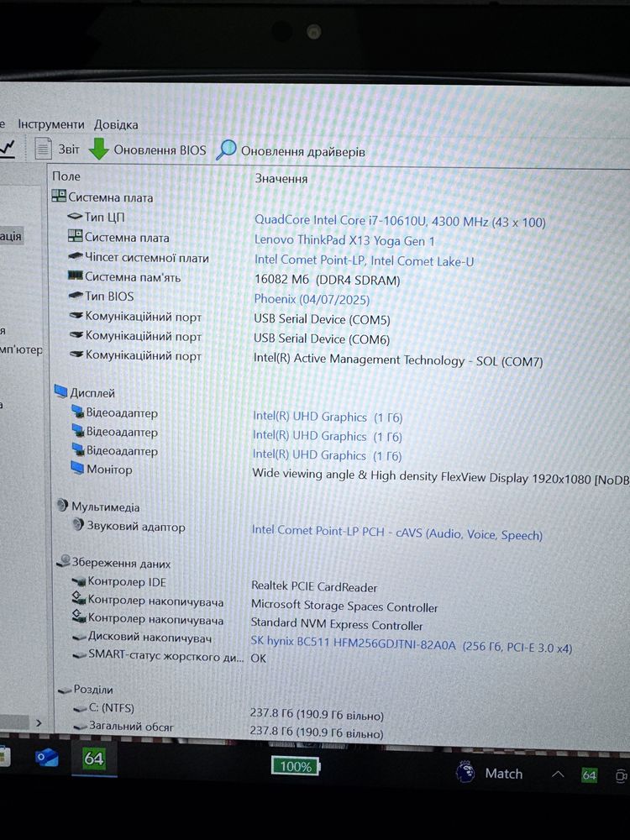Open the Intel Comet Point-LP chipset link
Viewport: 630px width, 840px height.
[x=364, y=260]
